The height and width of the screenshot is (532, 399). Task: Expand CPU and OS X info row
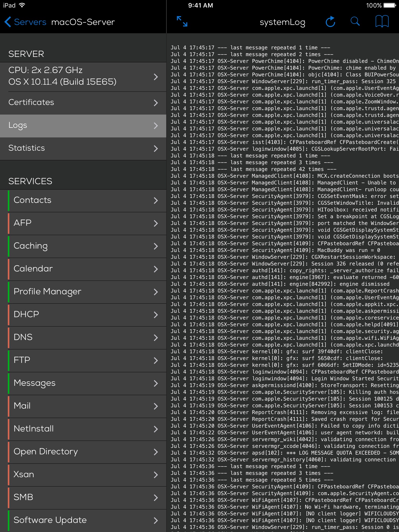point(83,76)
